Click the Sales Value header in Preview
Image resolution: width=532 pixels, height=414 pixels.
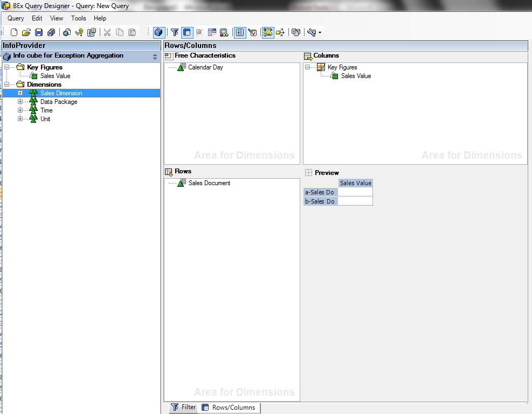pyautogui.click(x=356, y=183)
